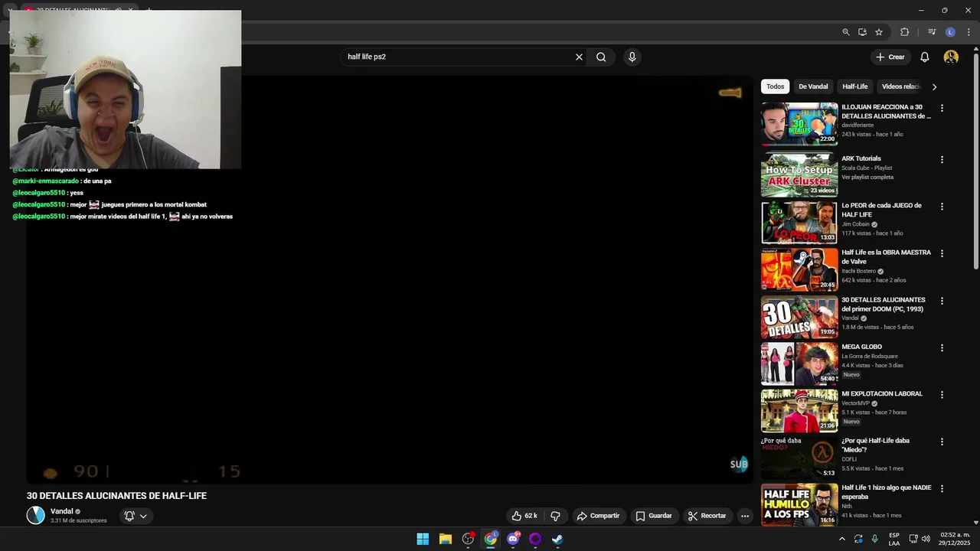Viewport: 980px width, 551px height.
Task: Open Chrome three-dot menu
Action: point(969,32)
